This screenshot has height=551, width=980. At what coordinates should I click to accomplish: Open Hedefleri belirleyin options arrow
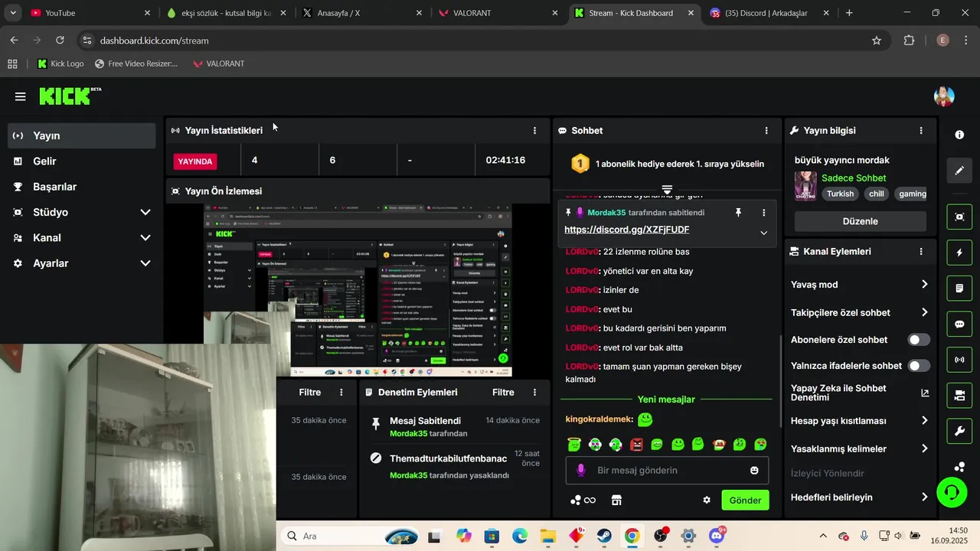924,497
